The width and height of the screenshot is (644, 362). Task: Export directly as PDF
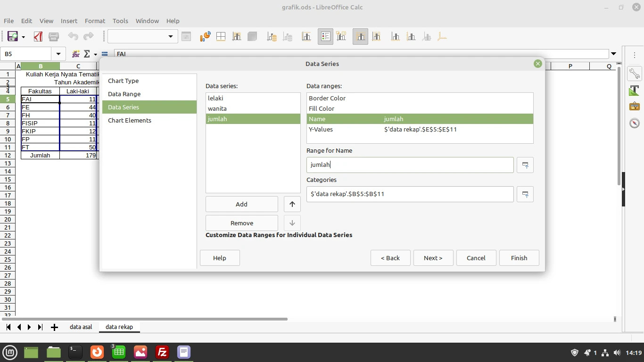tap(38, 37)
